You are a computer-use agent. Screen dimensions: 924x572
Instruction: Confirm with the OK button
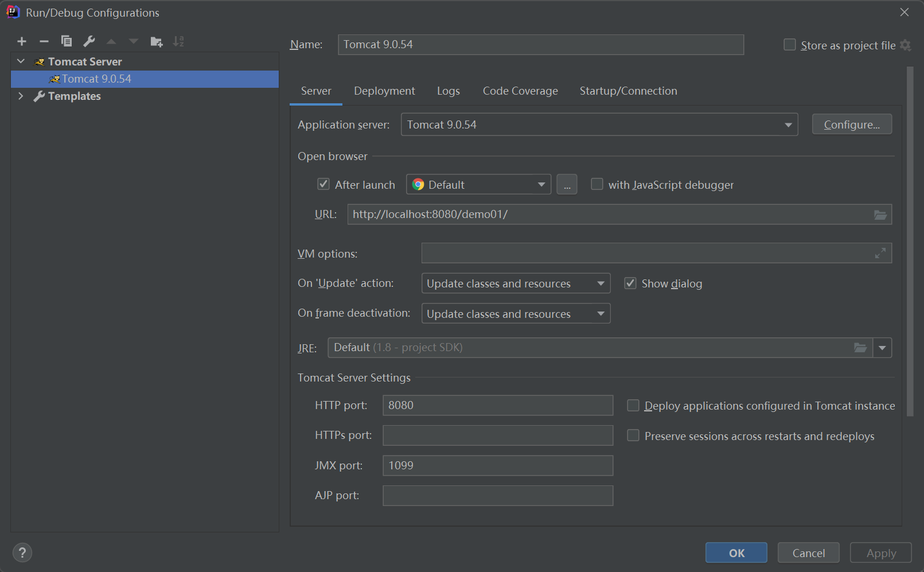[736, 553]
